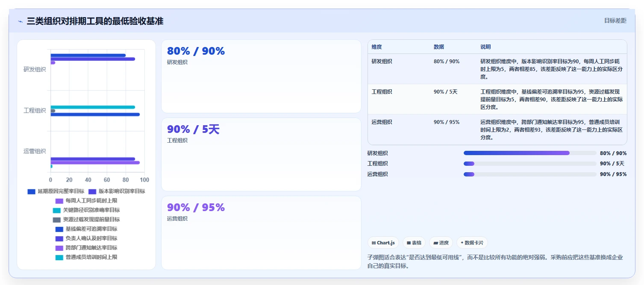This screenshot has height=285, width=644.
Task: Open the 90% / 5天 工程组织 metric card
Action: coord(261,154)
